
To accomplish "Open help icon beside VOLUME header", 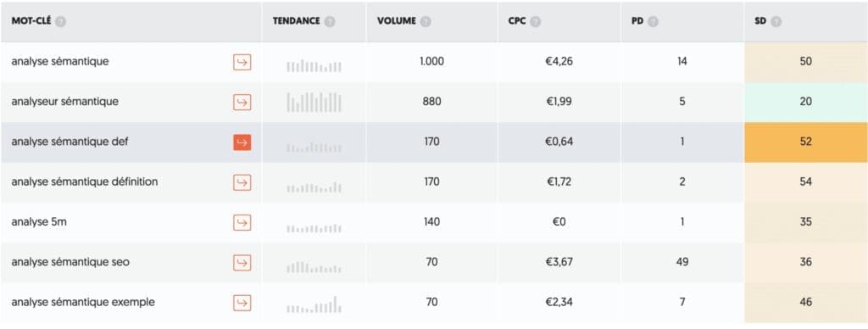I will (x=426, y=22).
